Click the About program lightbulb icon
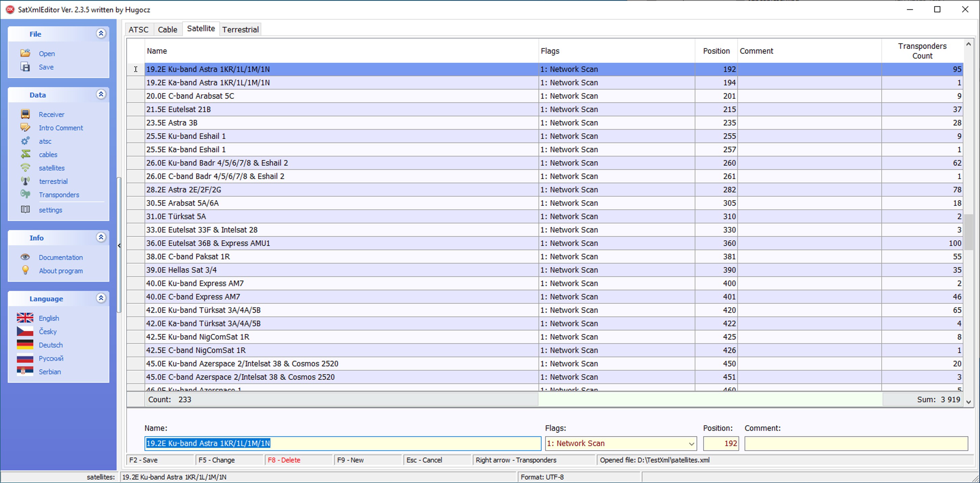Viewport: 980px width, 483px height. click(25, 270)
